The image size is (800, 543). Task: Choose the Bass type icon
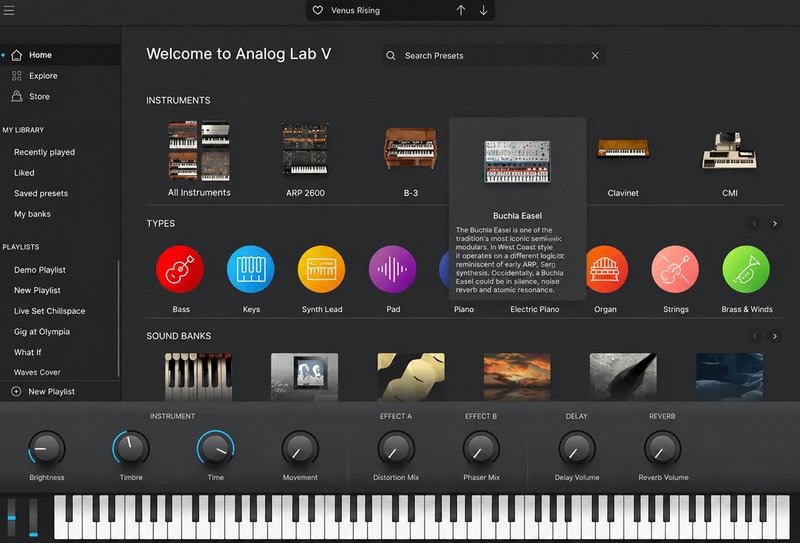[x=180, y=269]
